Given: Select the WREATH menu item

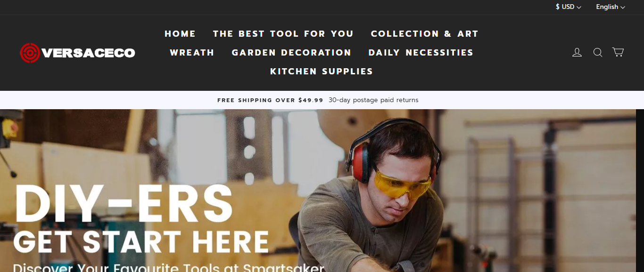Looking at the screenshot, I should coord(192,53).
